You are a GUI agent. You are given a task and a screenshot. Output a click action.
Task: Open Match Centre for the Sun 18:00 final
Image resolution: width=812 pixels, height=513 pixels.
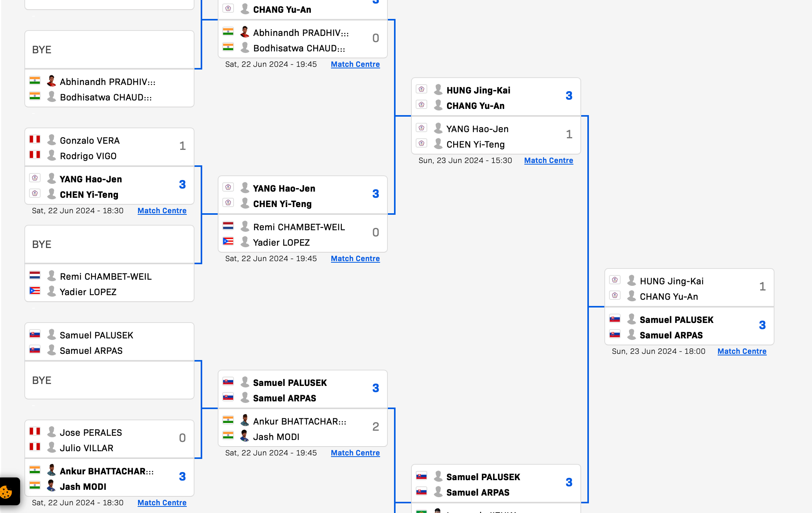coord(742,351)
